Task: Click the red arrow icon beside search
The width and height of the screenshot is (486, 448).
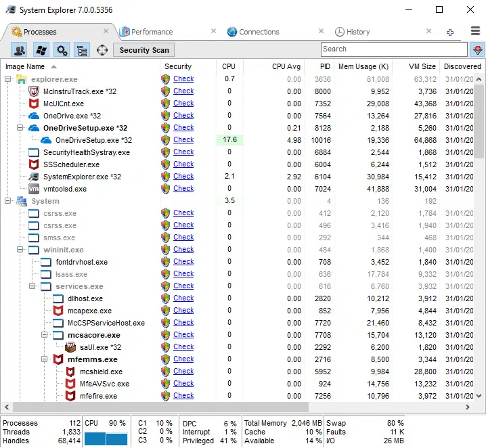Action: 477,50
